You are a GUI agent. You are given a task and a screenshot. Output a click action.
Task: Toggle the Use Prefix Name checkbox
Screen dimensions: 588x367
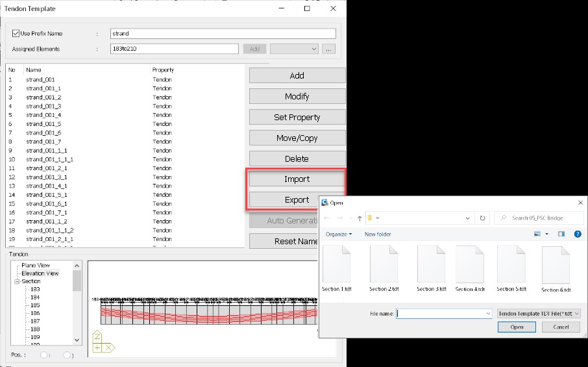pyautogui.click(x=16, y=33)
